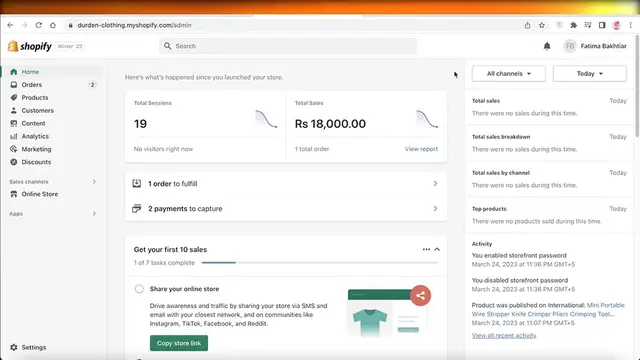640x360 pixels.
Task: Click the Winter '23 badge
Action: 70,46
